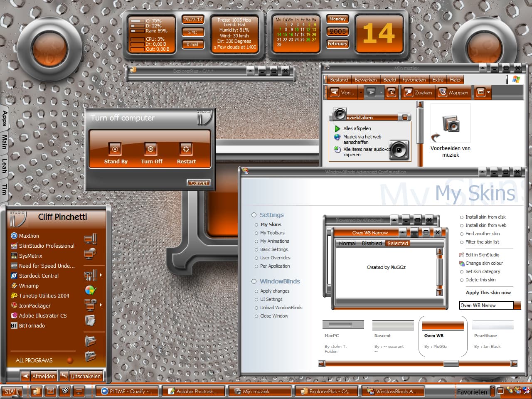Click the colorful Windows shield icon in start menu
Viewport: 532px width, 399px height.
tap(90, 290)
